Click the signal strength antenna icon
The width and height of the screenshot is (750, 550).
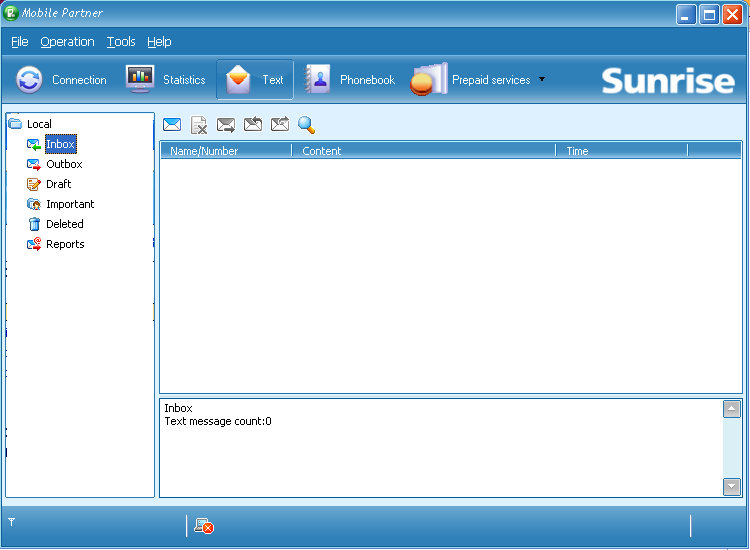(11, 522)
